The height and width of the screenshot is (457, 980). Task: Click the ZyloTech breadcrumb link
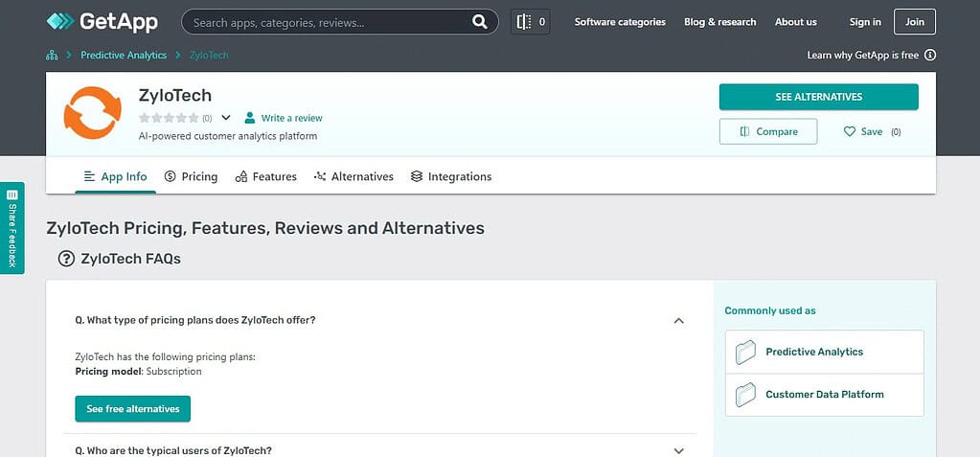pyautogui.click(x=210, y=55)
